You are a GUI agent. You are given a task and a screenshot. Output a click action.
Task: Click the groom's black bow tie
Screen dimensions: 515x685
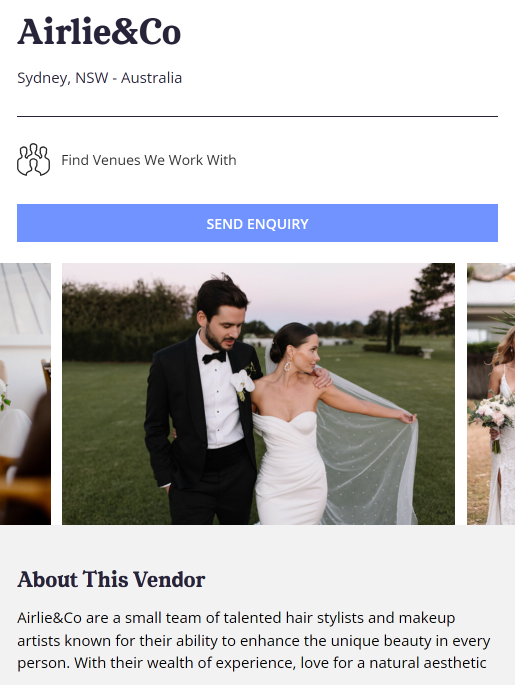point(214,357)
